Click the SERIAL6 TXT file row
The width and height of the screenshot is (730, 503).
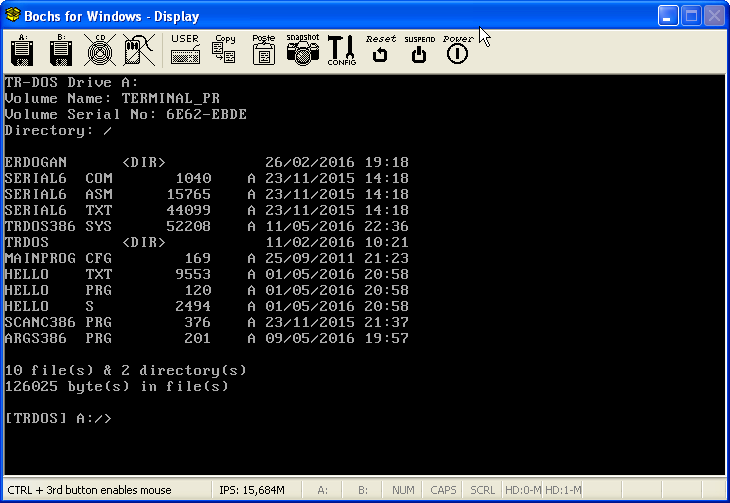tap(207, 211)
